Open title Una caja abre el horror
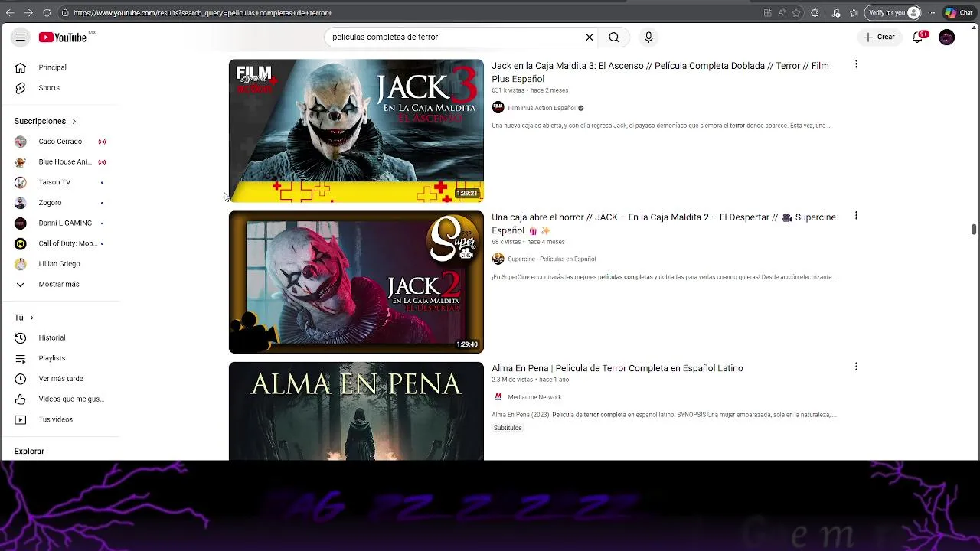 click(x=664, y=223)
